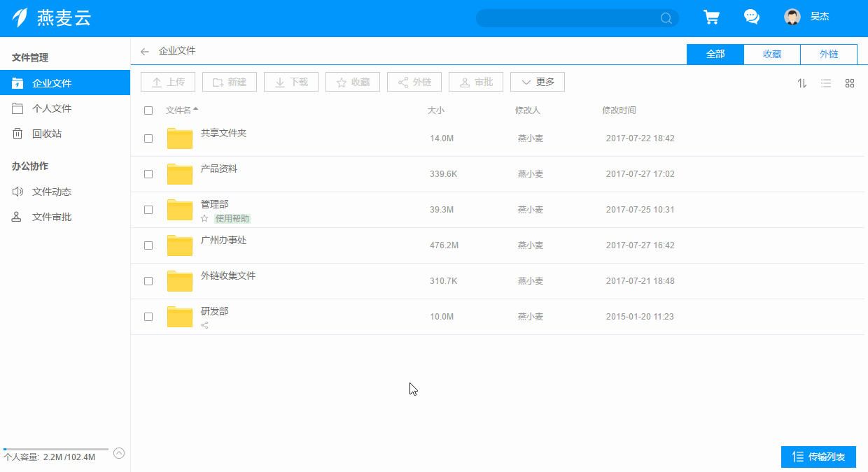Click the share icon under 研发部
Viewport: 868px width, 472px height.
coord(204,324)
